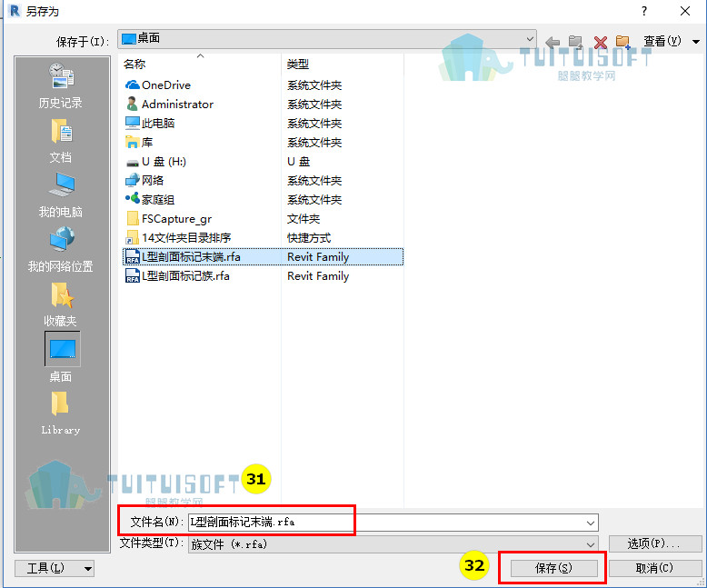Click the FSCapture_gr folder icon
707x588 pixels.
pos(133,218)
